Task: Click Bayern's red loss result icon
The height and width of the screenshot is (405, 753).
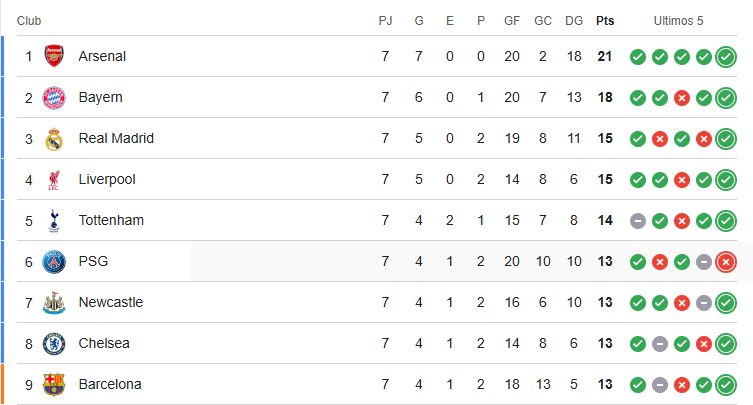Action: click(682, 98)
